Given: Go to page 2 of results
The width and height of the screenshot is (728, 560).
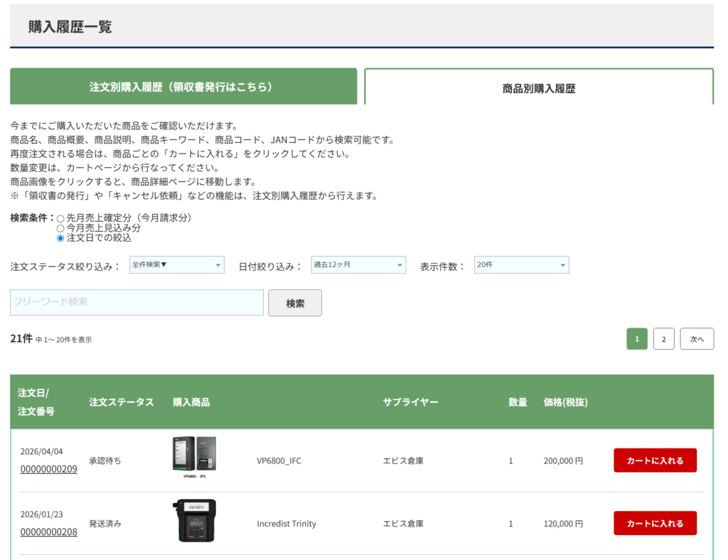Looking at the screenshot, I should coord(663,339).
